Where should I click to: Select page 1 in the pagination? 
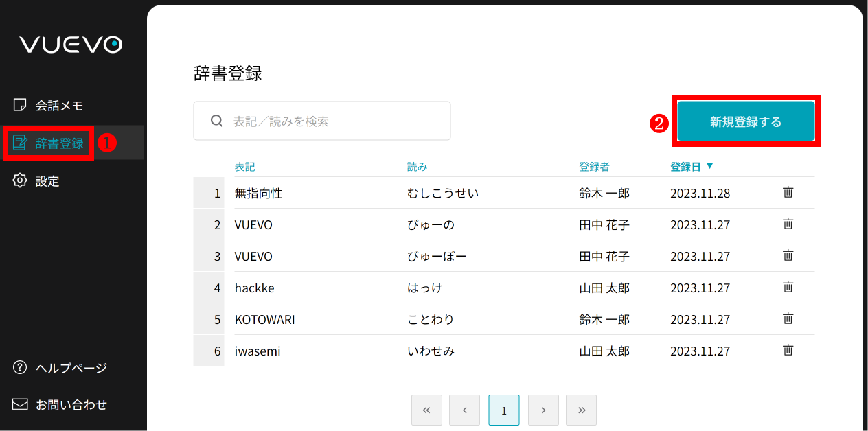point(504,410)
